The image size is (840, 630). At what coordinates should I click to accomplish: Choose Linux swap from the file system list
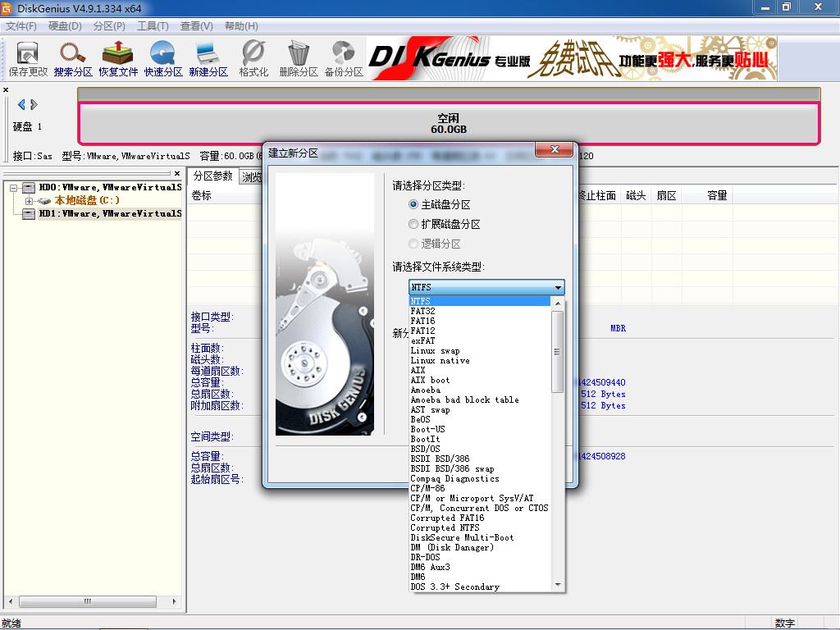(x=480, y=351)
